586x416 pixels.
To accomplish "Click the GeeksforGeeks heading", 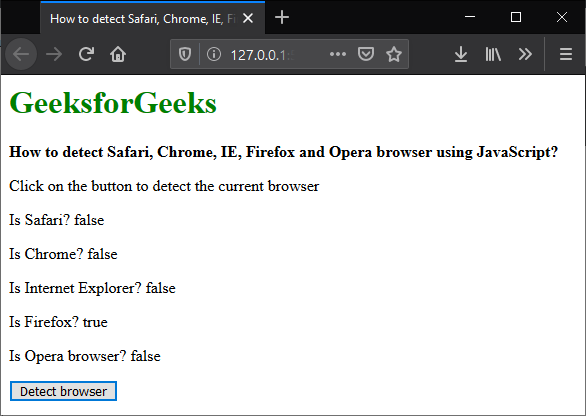I will [x=113, y=102].
